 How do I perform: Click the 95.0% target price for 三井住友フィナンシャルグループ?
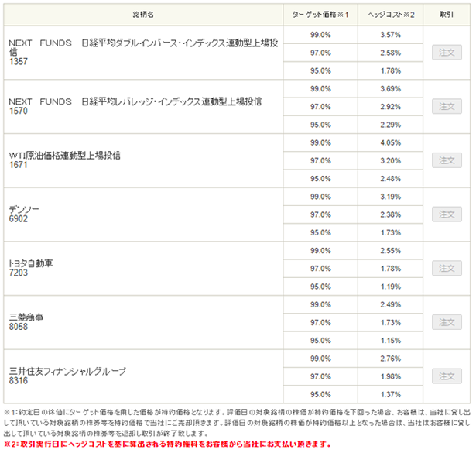(320, 395)
